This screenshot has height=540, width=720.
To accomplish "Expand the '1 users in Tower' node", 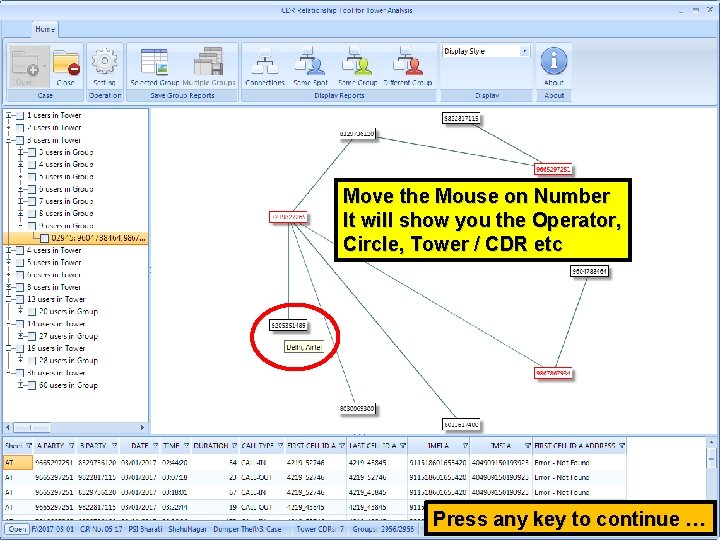I will (x=8, y=116).
